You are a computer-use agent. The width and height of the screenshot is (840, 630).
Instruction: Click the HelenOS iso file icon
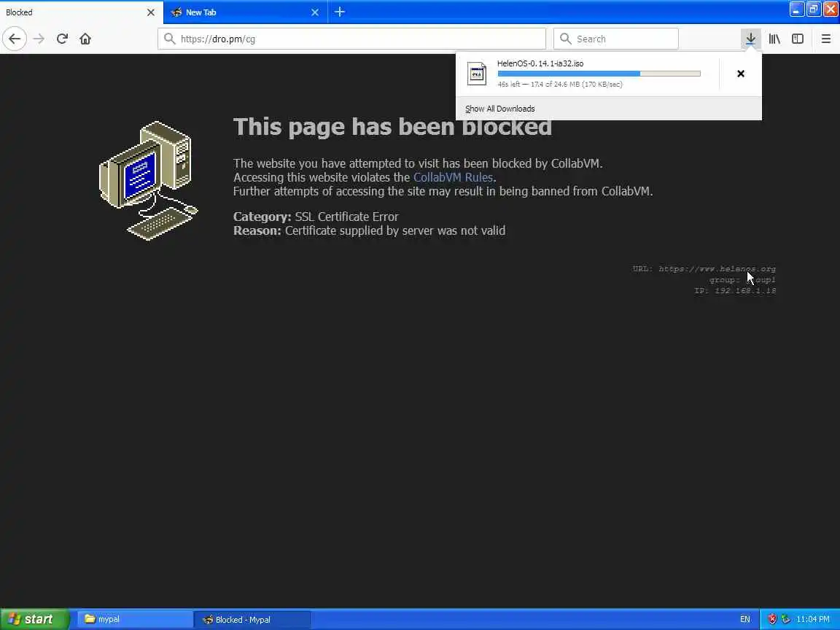pos(476,74)
